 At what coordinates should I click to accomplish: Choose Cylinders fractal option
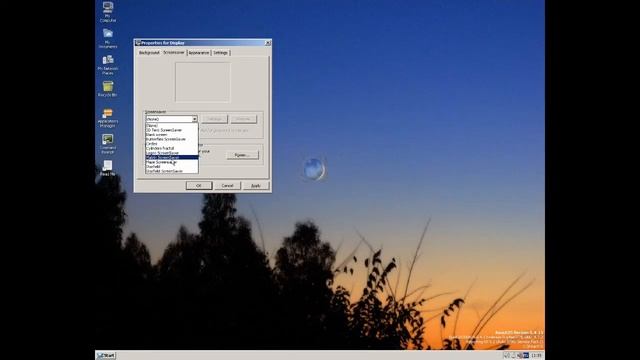pyautogui.click(x=172, y=148)
